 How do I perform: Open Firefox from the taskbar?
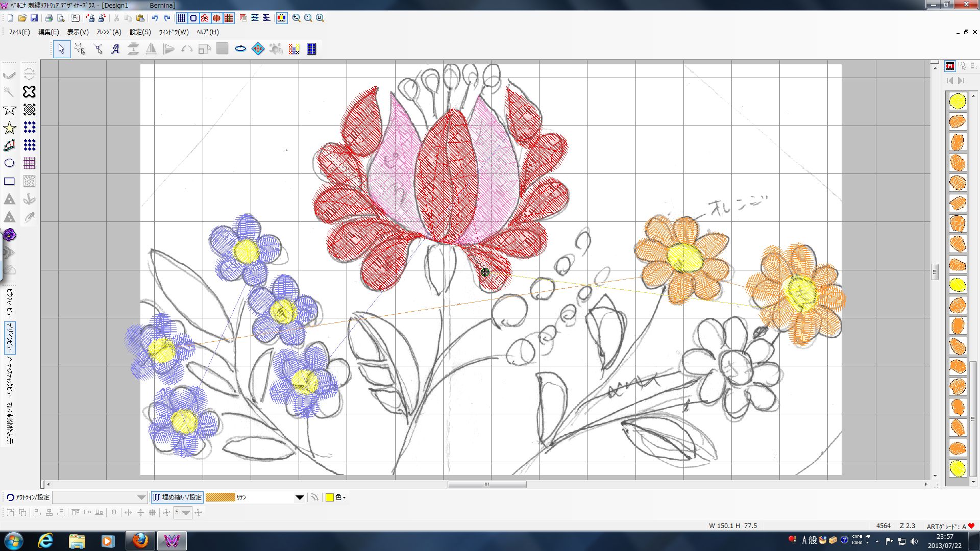point(140,541)
